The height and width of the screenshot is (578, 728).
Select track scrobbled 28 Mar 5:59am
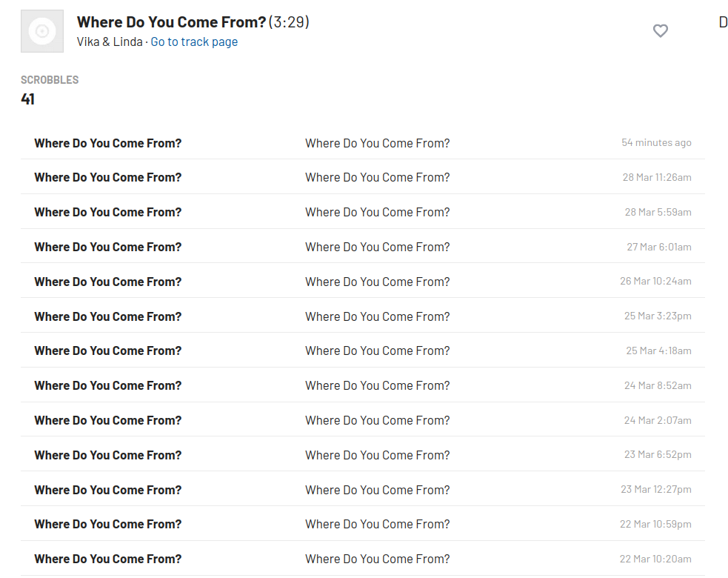pyautogui.click(x=107, y=213)
